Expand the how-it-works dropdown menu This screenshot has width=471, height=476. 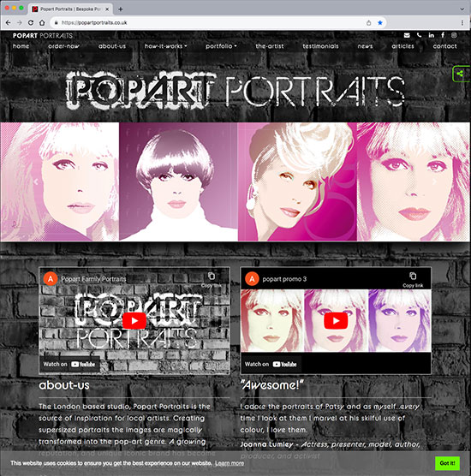tap(165, 46)
